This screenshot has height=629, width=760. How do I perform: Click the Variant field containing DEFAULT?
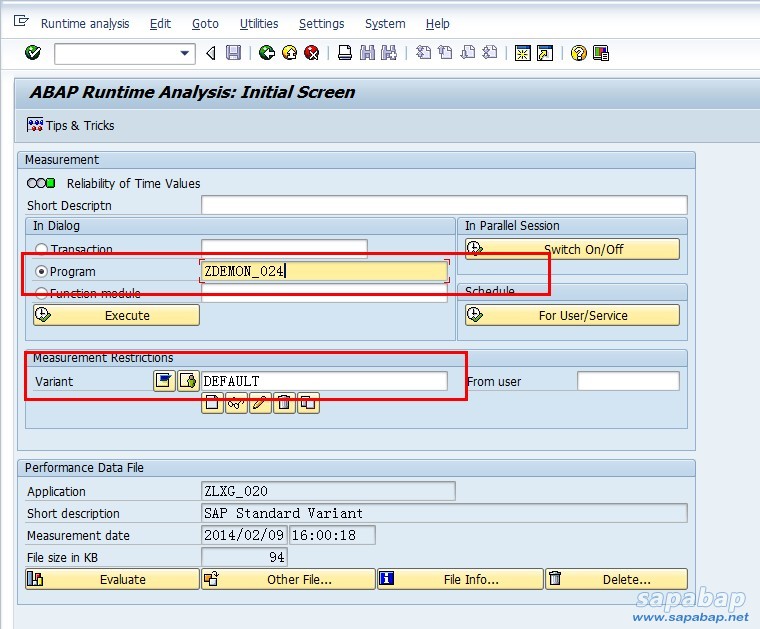tap(324, 381)
